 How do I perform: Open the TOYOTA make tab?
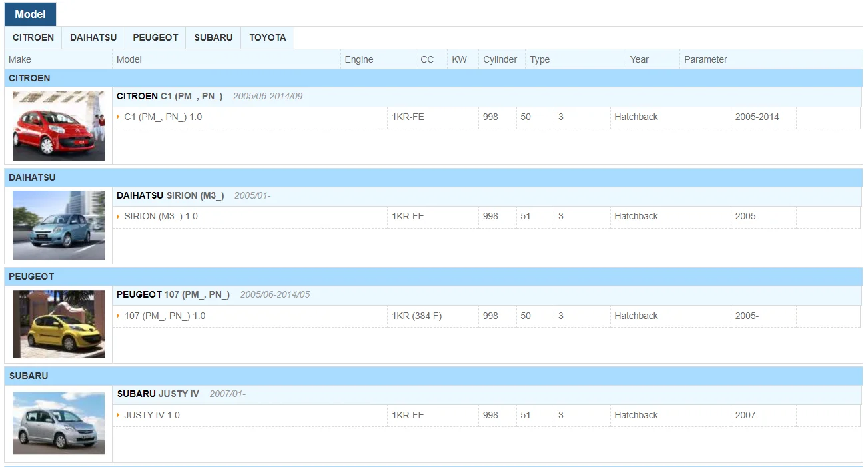click(268, 37)
